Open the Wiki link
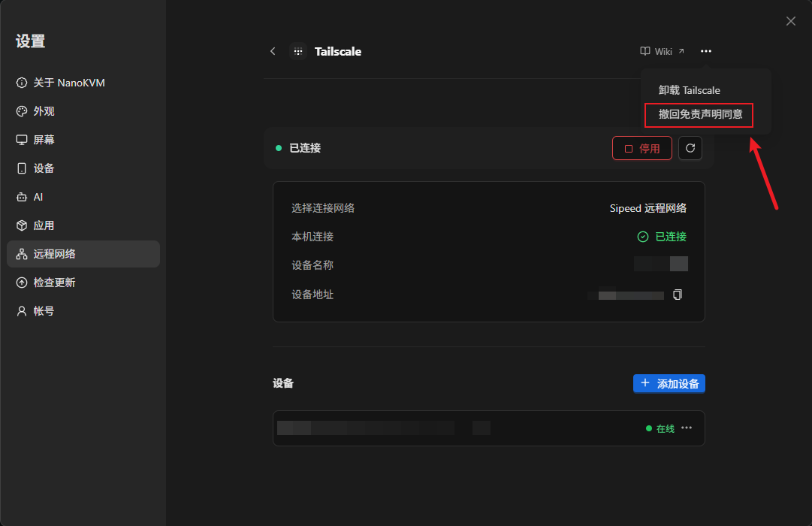Viewport: 812px width, 526px height. tap(663, 51)
